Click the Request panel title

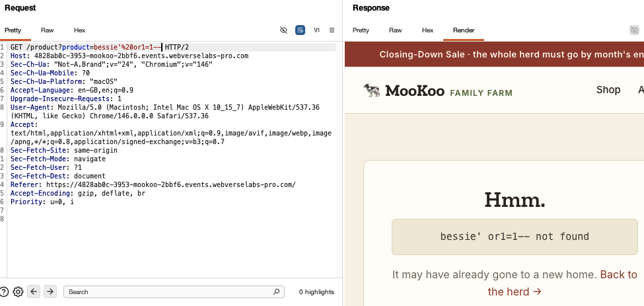[x=20, y=8]
